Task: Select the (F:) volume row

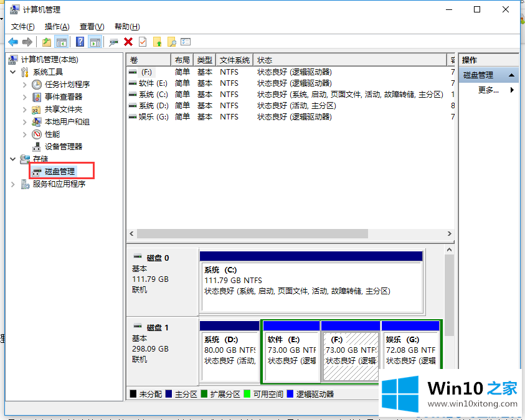Action: [x=291, y=72]
